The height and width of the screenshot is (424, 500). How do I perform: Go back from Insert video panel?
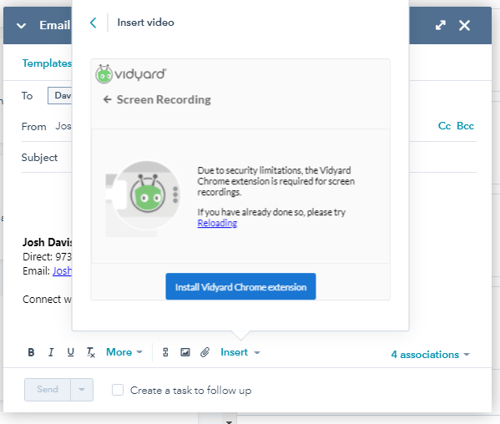click(93, 23)
